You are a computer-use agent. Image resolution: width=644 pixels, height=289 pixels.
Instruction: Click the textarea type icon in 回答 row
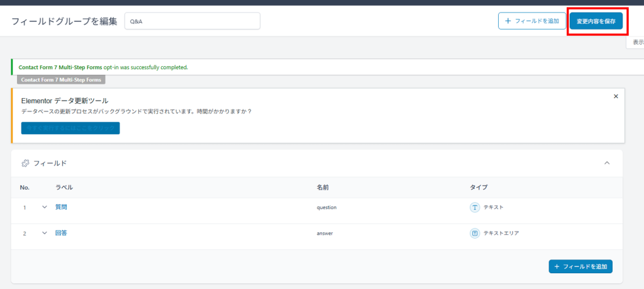tap(475, 233)
